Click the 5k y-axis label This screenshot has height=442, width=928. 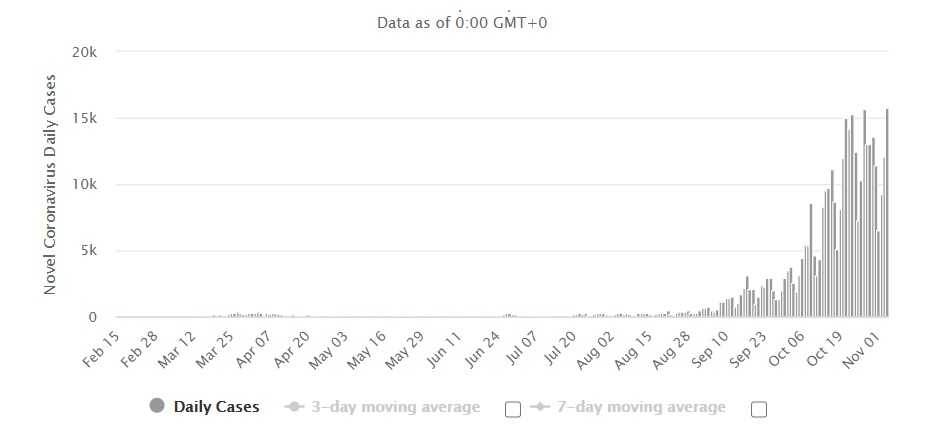[88, 251]
